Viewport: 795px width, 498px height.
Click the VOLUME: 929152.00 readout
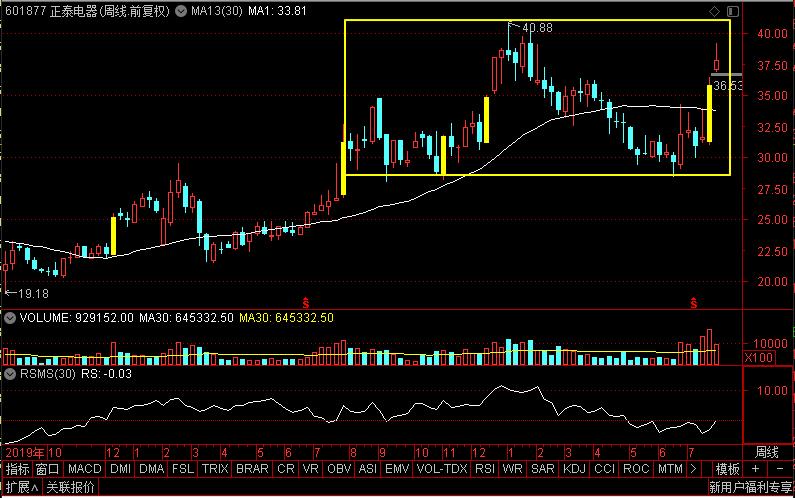coord(77,318)
